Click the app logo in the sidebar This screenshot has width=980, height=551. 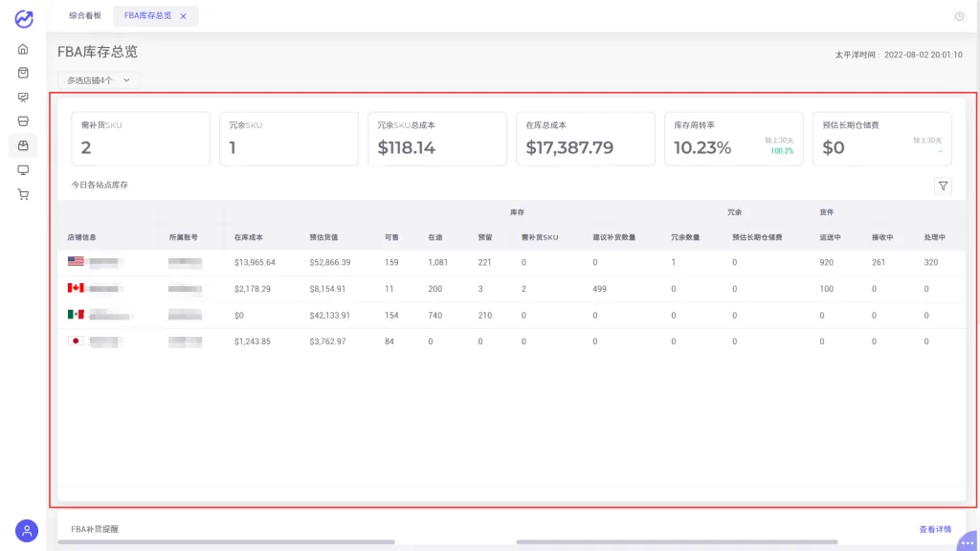pyautogui.click(x=24, y=19)
